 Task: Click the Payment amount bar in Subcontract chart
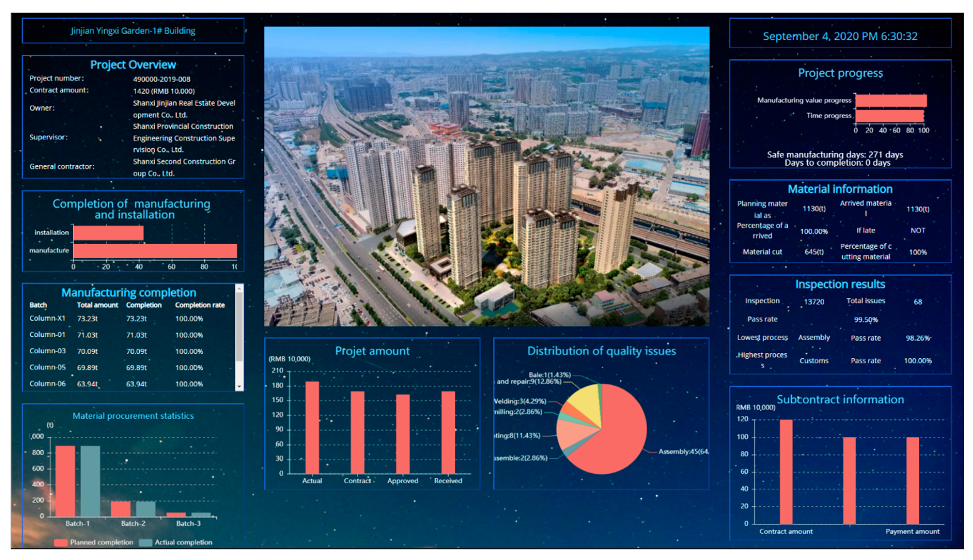913,480
